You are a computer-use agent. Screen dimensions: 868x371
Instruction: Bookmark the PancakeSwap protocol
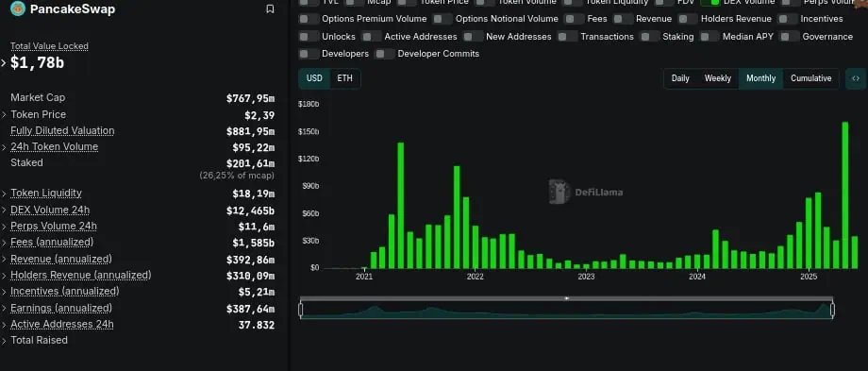[x=270, y=8]
